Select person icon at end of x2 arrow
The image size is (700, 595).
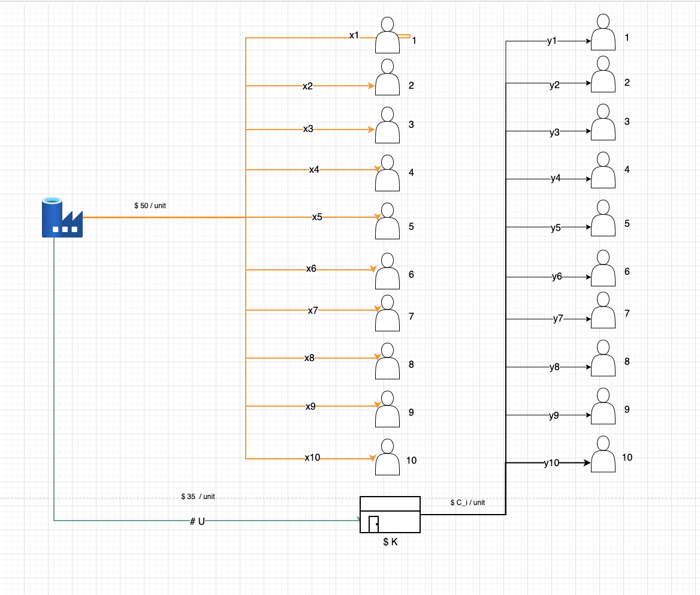[x=388, y=77]
